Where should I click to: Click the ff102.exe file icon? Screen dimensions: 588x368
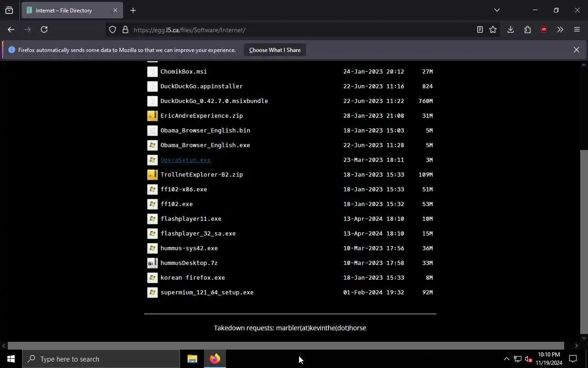[x=152, y=204]
